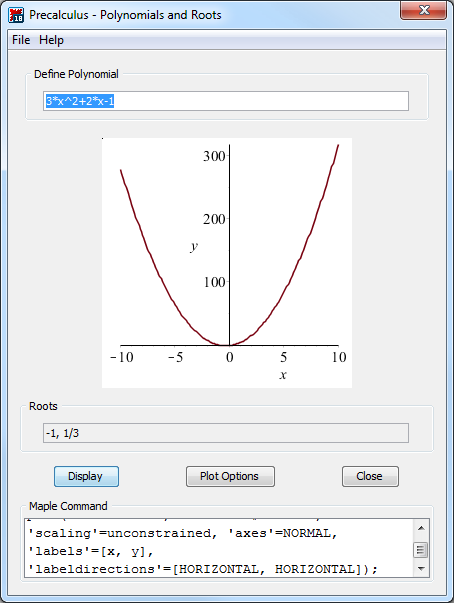Open the Help menu

pos(51,40)
